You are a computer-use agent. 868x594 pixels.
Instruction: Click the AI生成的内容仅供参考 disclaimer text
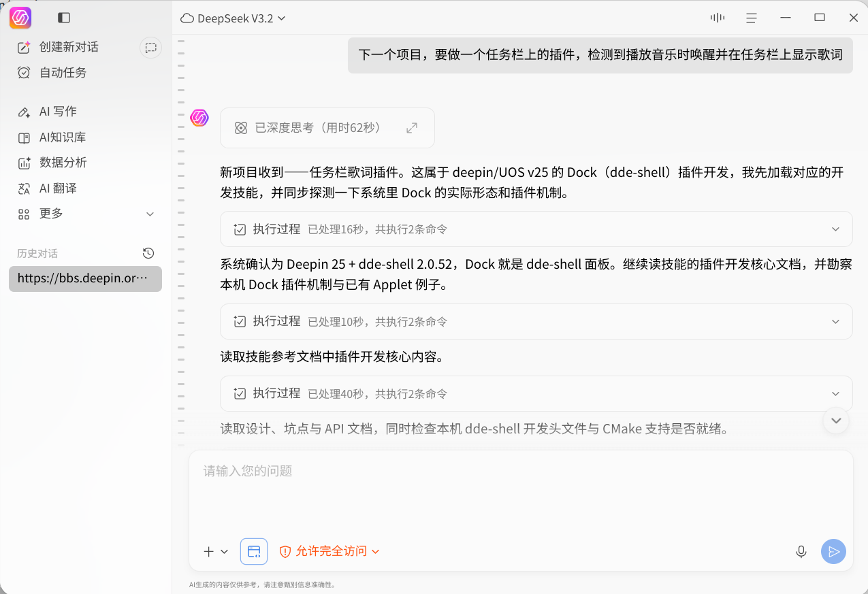pos(262,584)
